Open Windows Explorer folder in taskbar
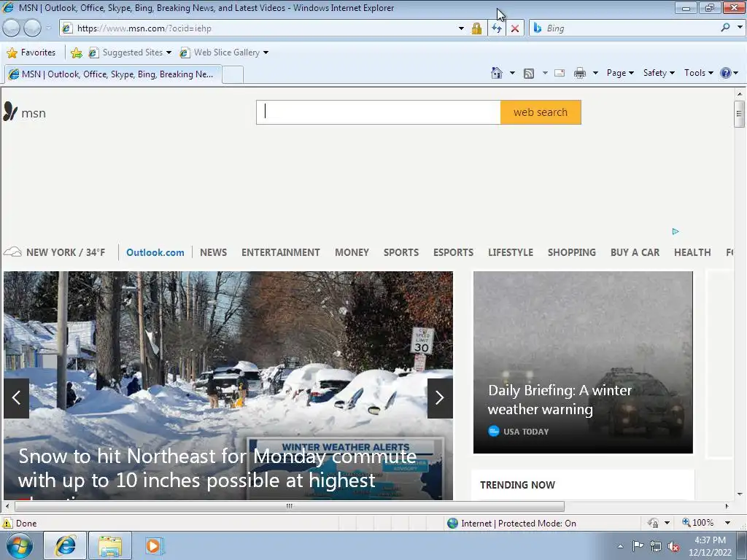The width and height of the screenshot is (747, 560). click(x=110, y=545)
